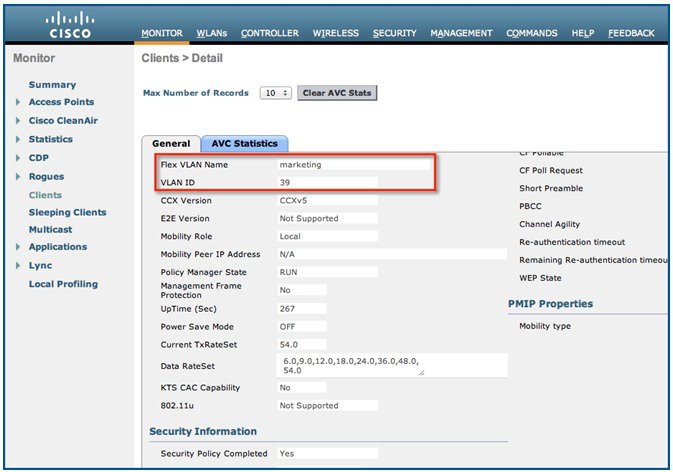Screen dimensions: 673x472
Task: Open the MANAGEMENT menu
Action: tap(461, 33)
